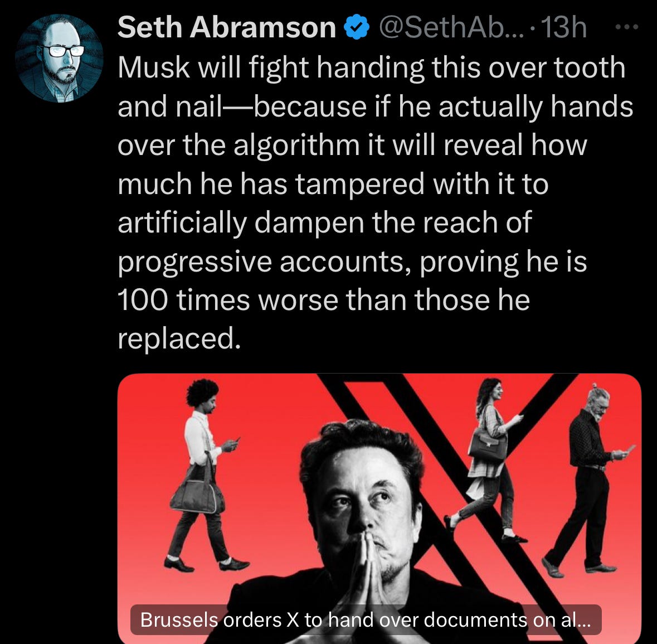Image resolution: width=657 pixels, height=644 pixels.
Task: Open the Seth Abramson display name link
Action: (227, 28)
